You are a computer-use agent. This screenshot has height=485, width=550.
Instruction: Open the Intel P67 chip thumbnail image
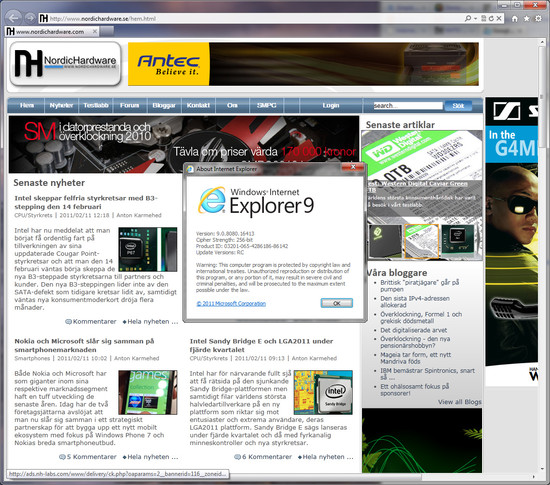pos(148,249)
